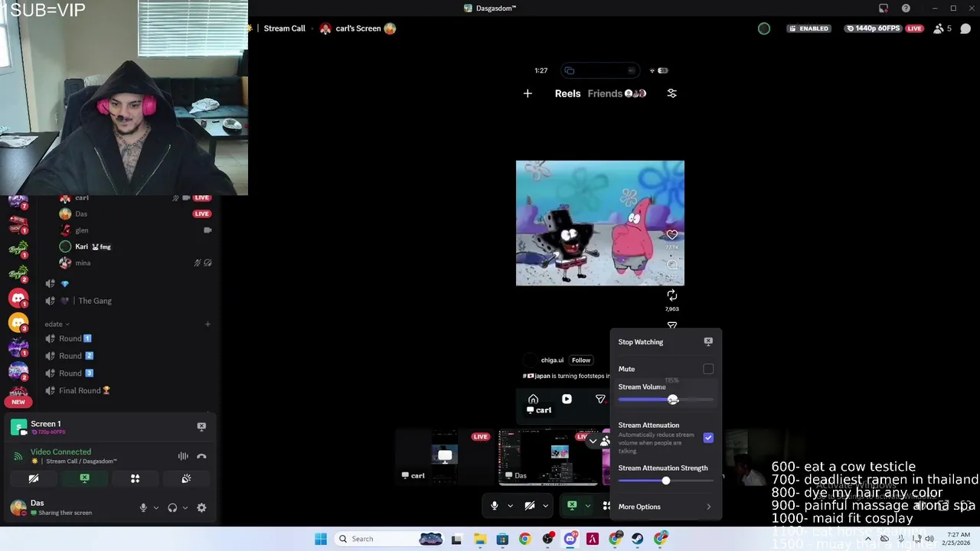Select Stop Watching in stream menu

tap(665, 342)
